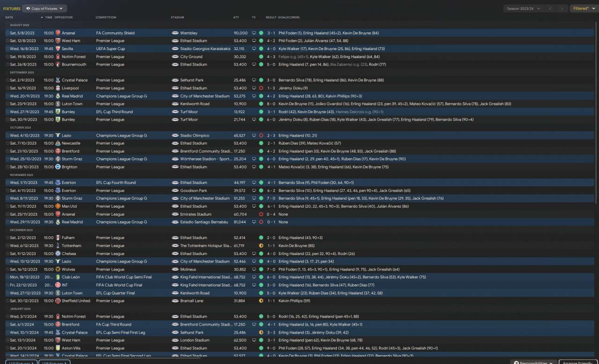This screenshot has width=599, height=364.
Task: Click the stadium icon beside Stadio Olimpico
Action: (175, 136)
